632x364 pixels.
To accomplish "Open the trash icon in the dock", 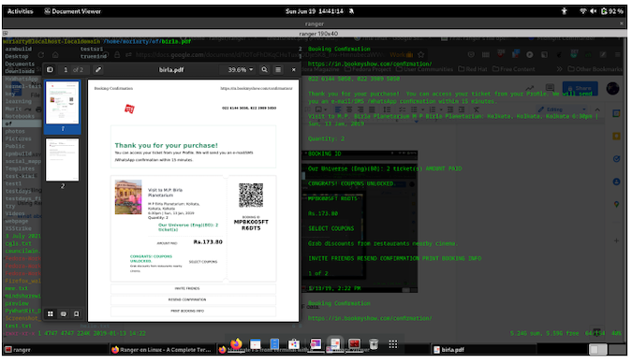I will (x=374, y=343).
